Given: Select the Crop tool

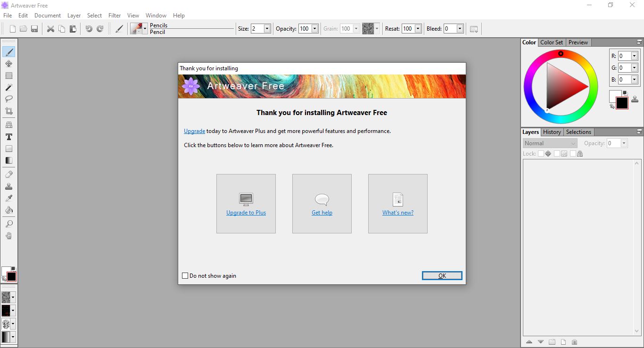Looking at the screenshot, I should point(8,111).
